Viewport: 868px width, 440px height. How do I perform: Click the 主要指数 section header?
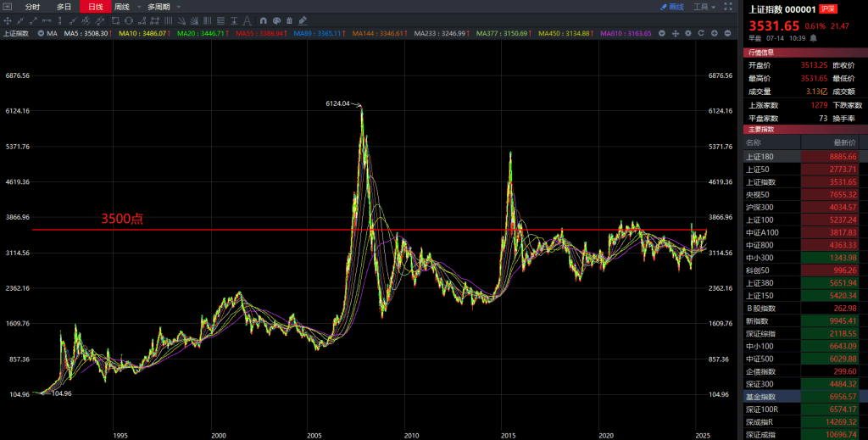click(x=805, y=129)
